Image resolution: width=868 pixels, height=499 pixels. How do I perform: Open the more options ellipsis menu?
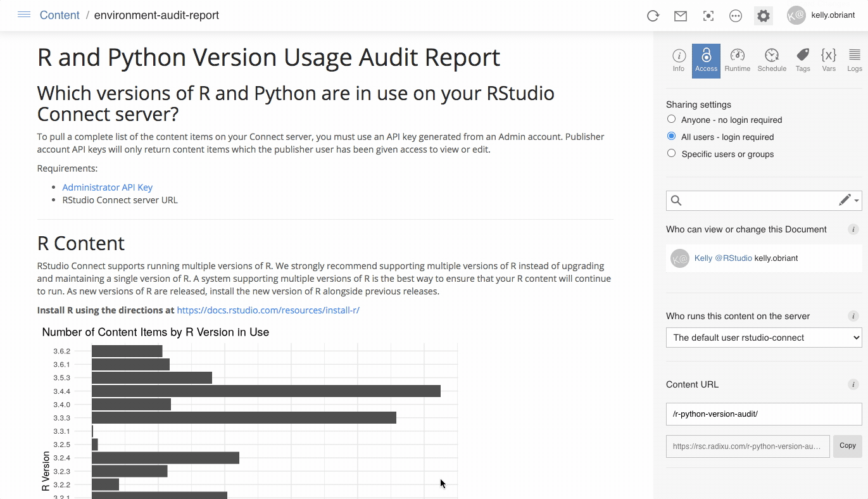coord(736,16)
